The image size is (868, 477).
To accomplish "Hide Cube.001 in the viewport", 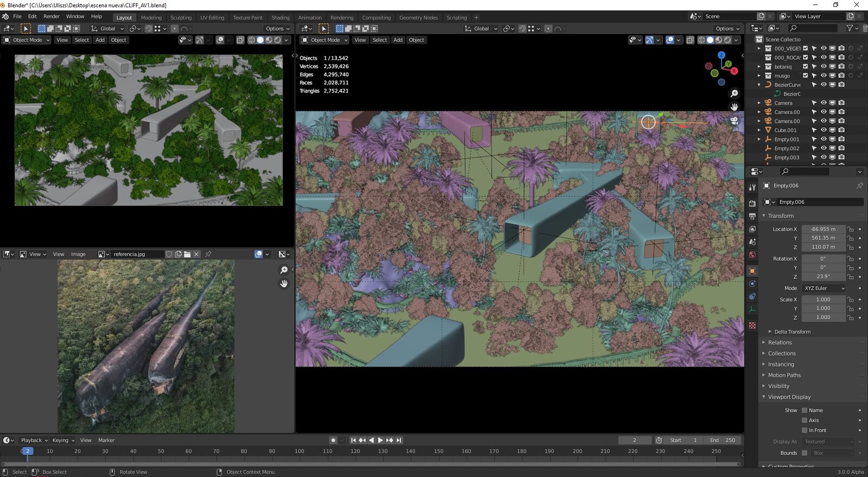I will (824, 130).
